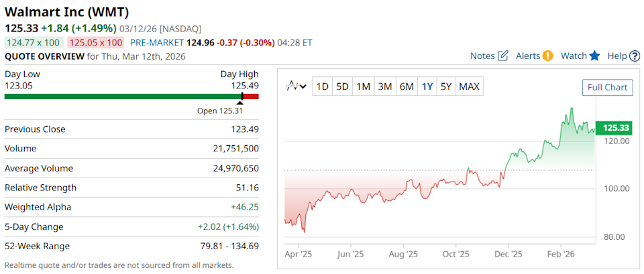Open Help question mark icon

(x=635, y=56)
